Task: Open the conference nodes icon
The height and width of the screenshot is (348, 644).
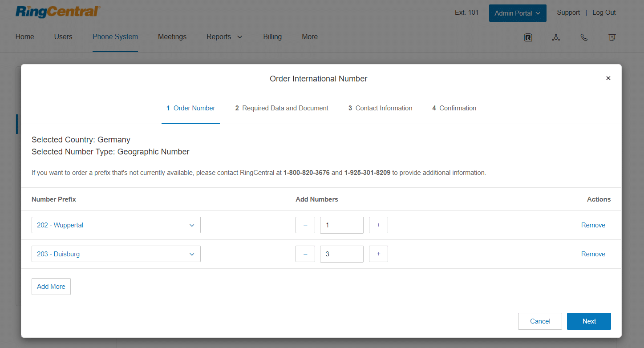Action: click(x=556, y=38)
